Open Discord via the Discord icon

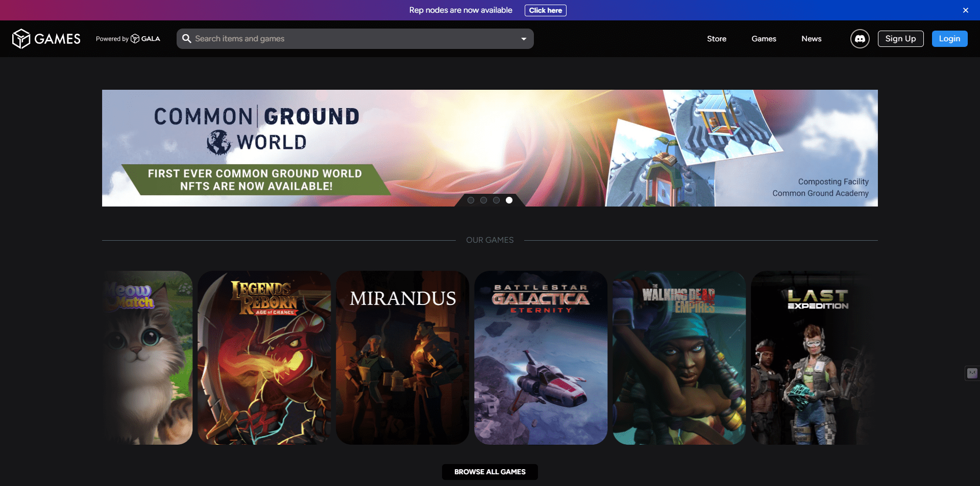pyautogui.click(x=860, y=38)
